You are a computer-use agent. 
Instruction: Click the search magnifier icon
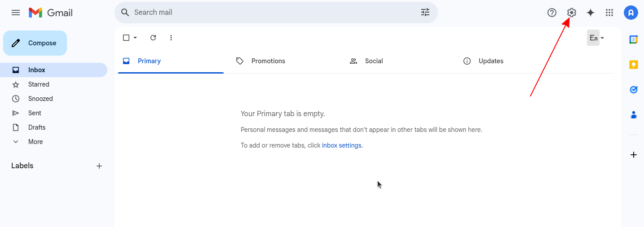point(125,13)
